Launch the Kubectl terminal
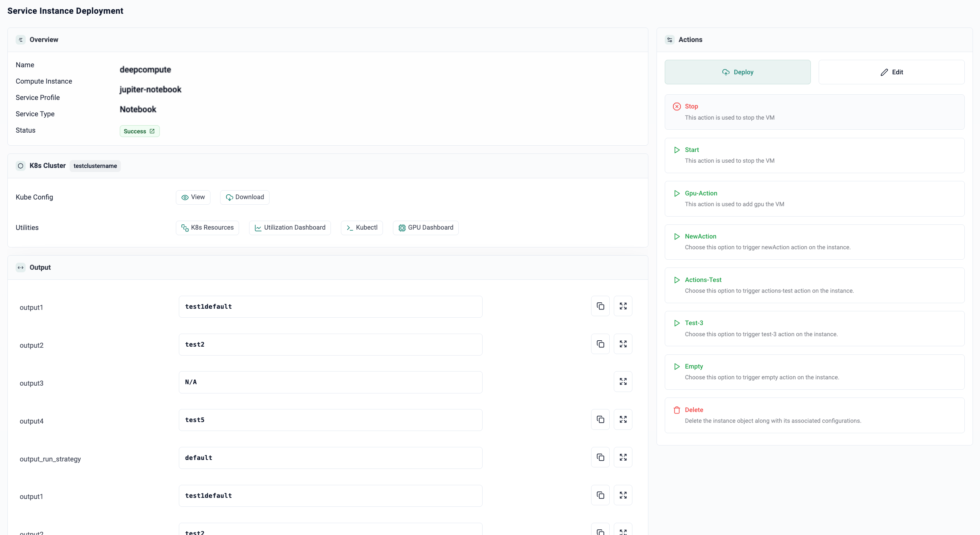980x535 pixels. click(362, 227)
